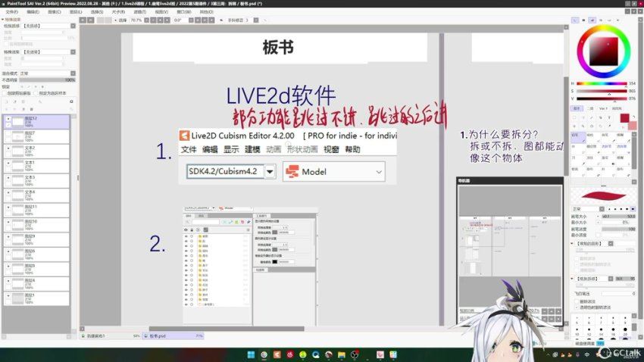Expand the 纸张质感 brush texture section
The width and height of the screenshot is (644, 362).
[x=572, y=279]
